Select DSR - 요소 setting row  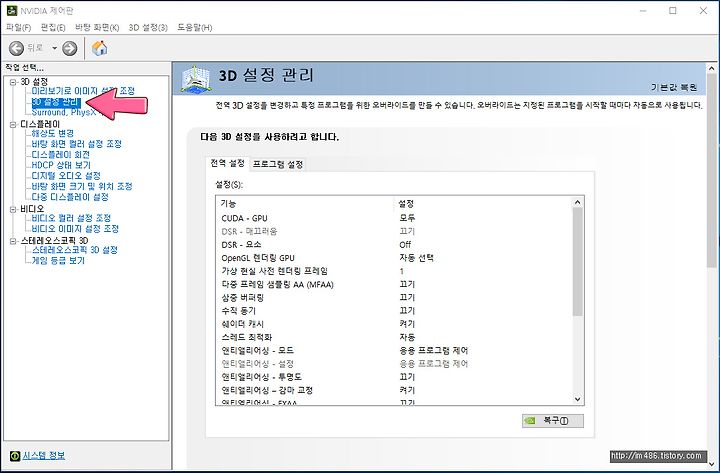click(x=394, y=245)
